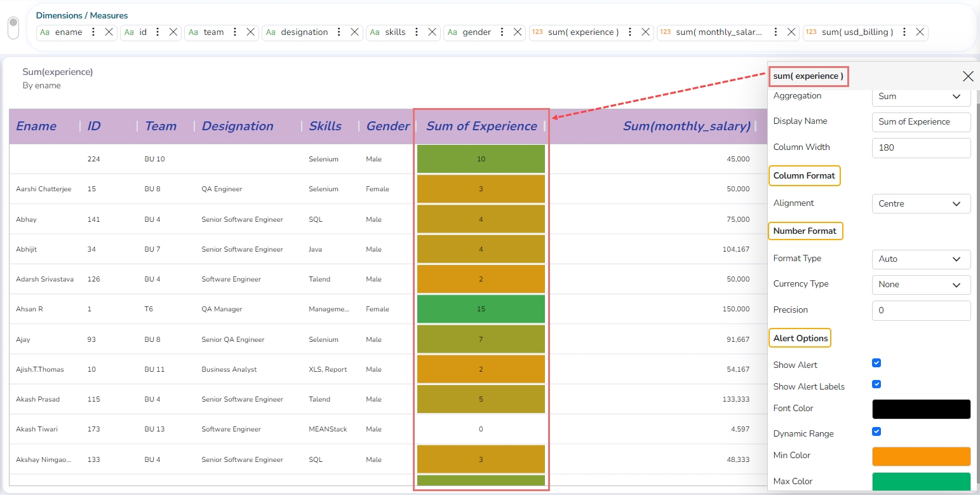The image size is (980, 495).
Task: Open options menu on team chip
Action: coord(235,32)
